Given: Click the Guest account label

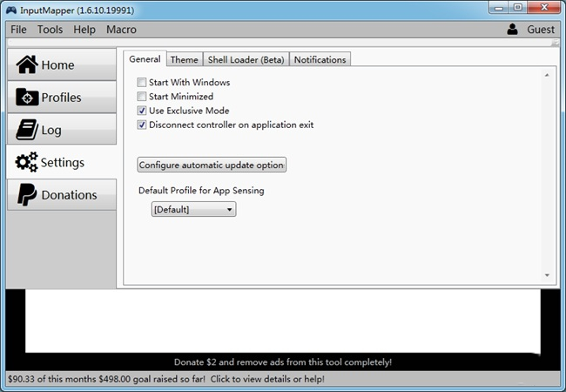Looking at the screenshot, I should tap(541, 30).
